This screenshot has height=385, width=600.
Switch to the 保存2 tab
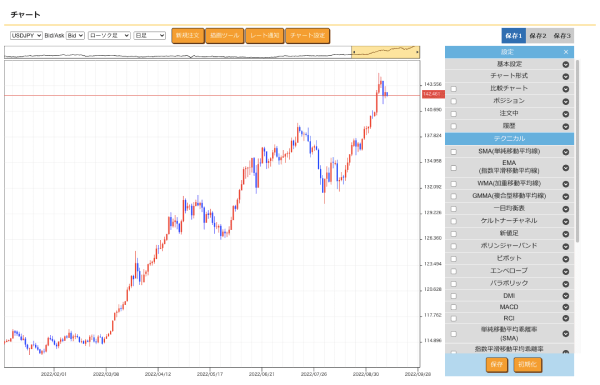[x=538, y=36]
